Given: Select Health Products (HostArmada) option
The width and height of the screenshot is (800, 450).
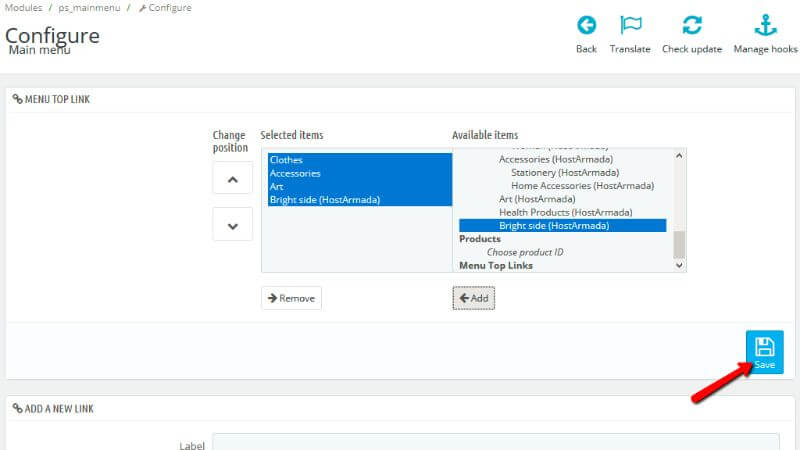Looking at the screenshot, I should (565, 212).
